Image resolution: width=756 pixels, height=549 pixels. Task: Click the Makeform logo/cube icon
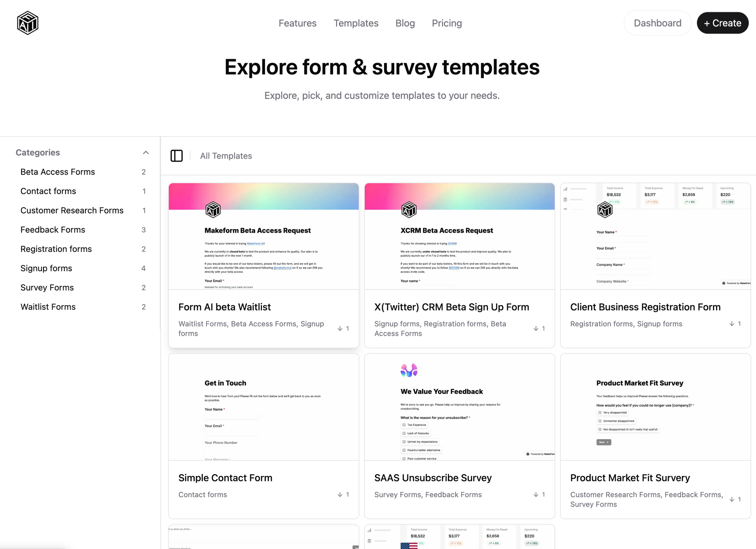click(28, 23)
